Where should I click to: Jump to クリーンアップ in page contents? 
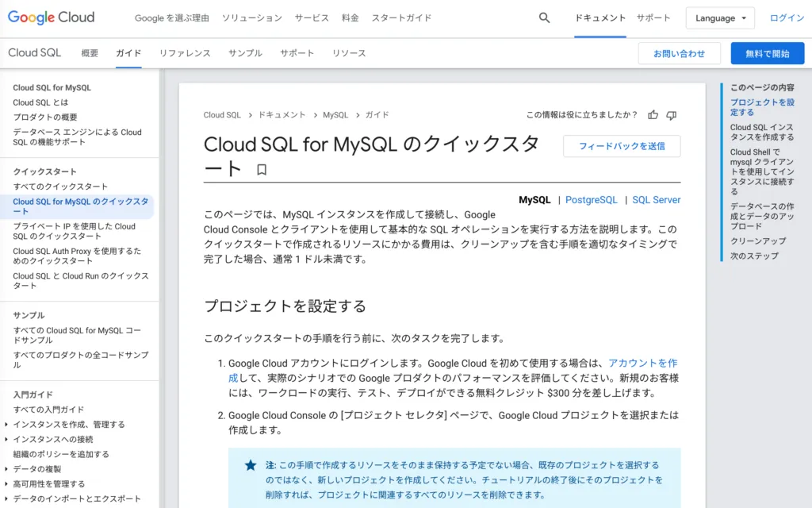[x=758, y=241]
